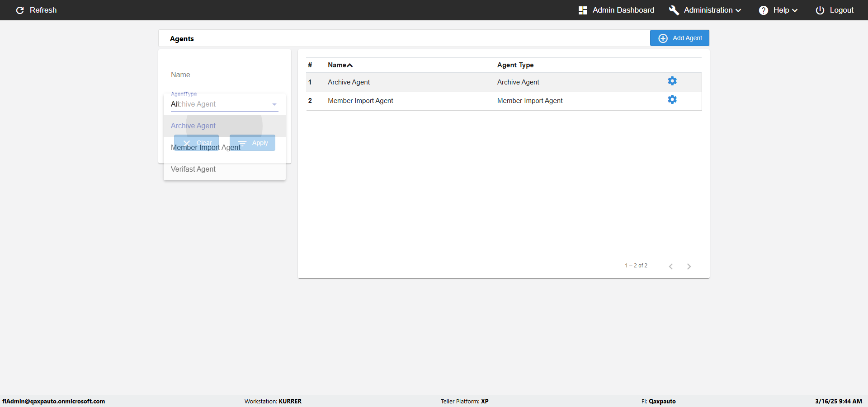Click the AgentType dropdown arrow
The height and width of the screenshot is (407, 868).
274,104
